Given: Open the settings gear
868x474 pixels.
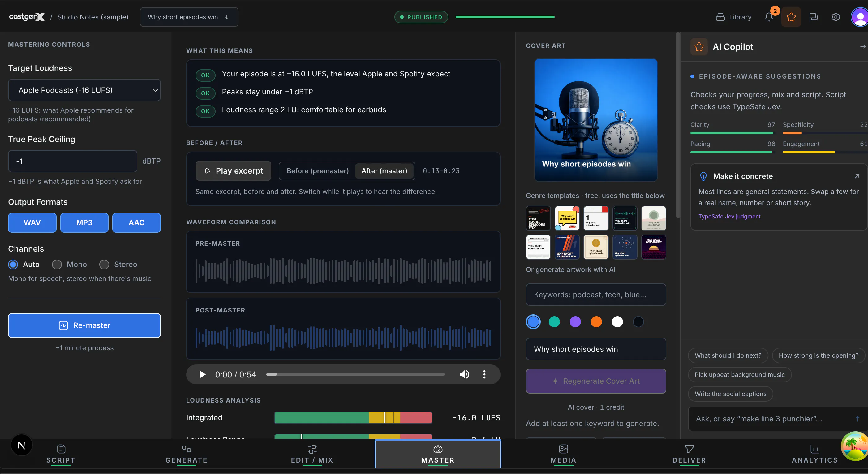Looking at the screenshot, I should (x=836, y=17).
